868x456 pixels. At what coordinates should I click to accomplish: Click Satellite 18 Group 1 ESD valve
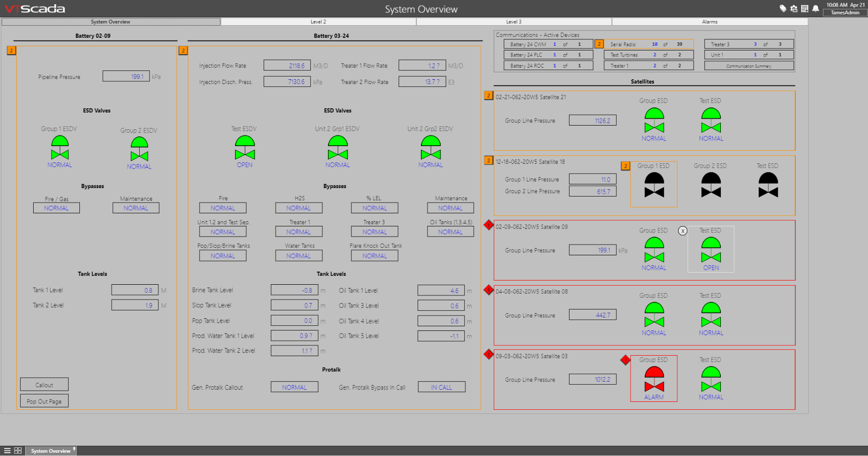[654, 185]
